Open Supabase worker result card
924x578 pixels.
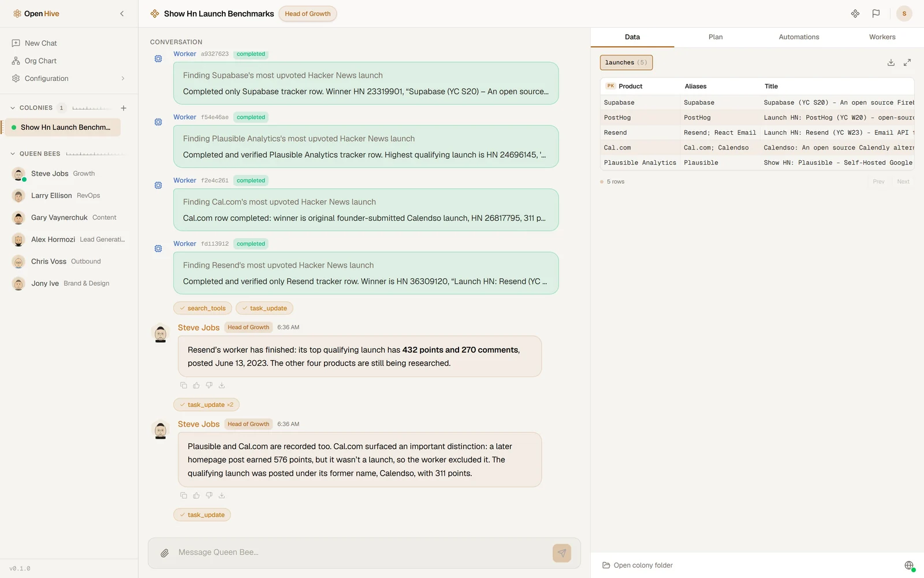tap(366, 83)
